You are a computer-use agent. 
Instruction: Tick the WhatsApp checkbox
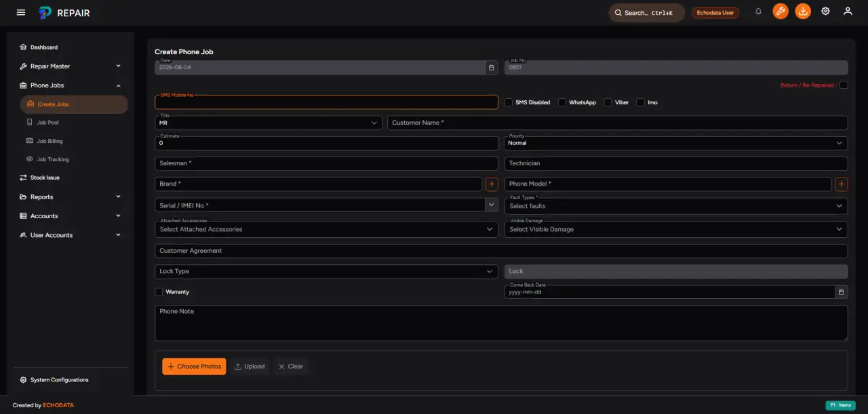[562, 102]
